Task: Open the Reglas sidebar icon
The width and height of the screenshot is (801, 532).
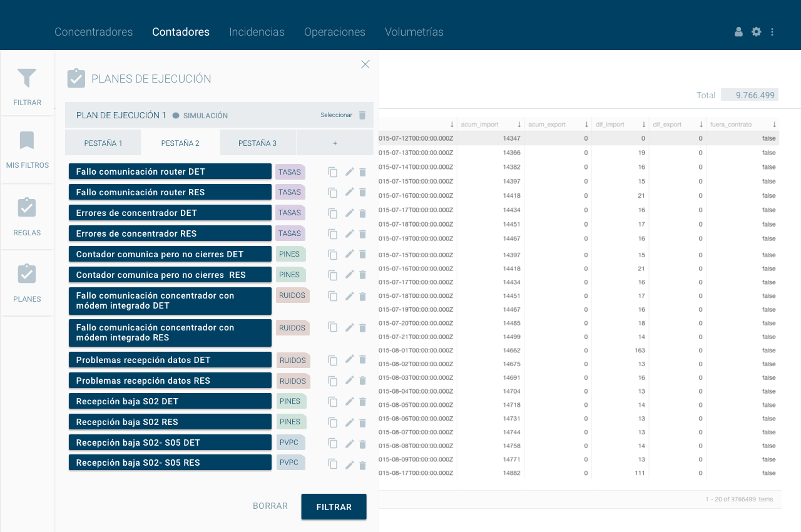Action: coord(27,208)
